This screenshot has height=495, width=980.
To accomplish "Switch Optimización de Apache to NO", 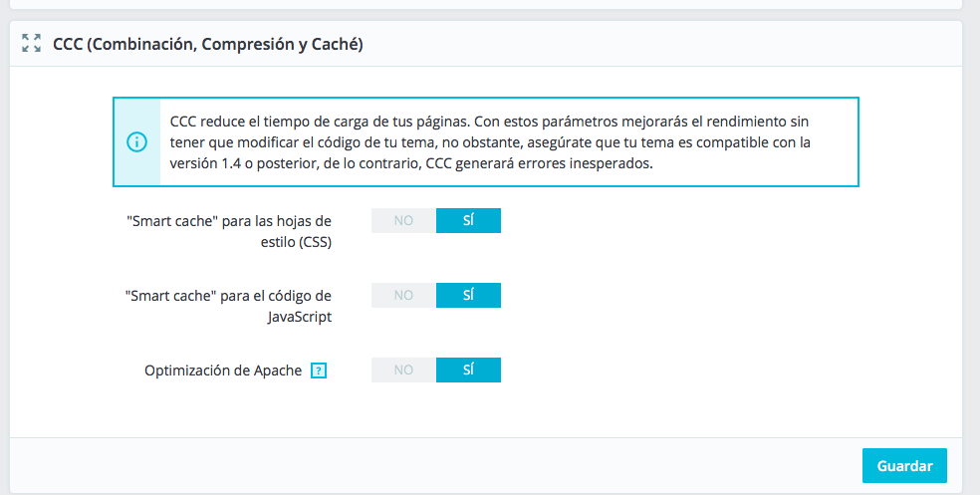I will click(x=403, y=370).
